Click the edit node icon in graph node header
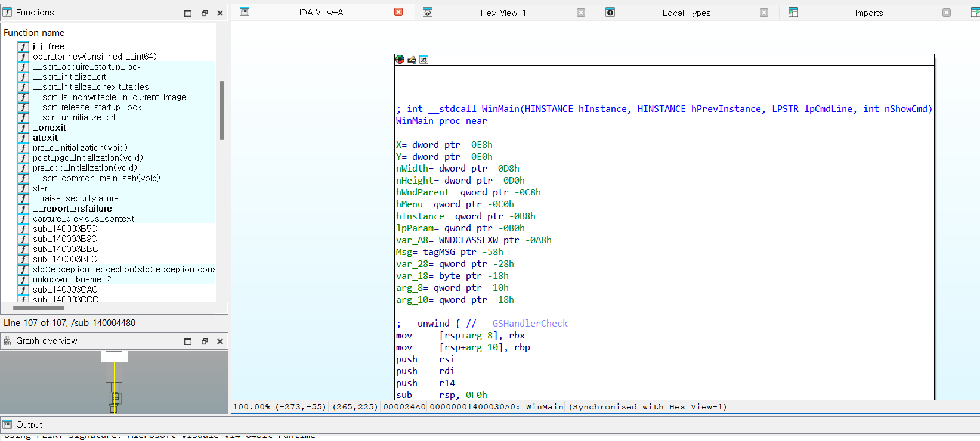Viewport: 980px width, 441px height. click(412, 60)
